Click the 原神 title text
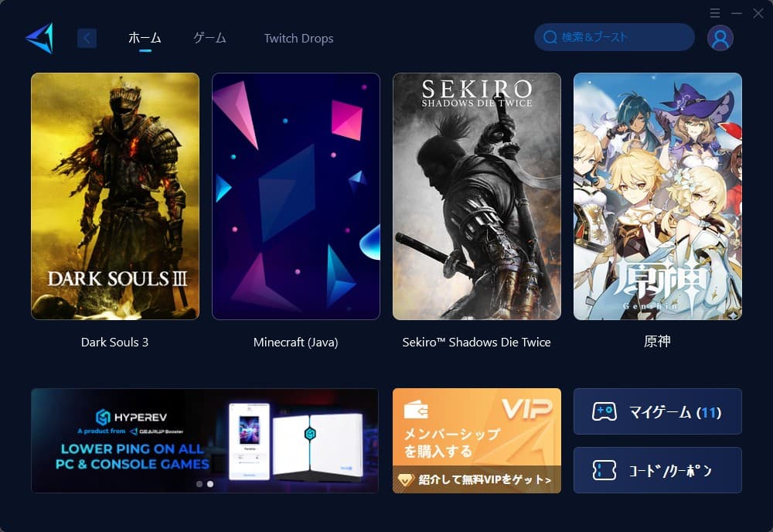Image resolution: width=773 pixels, height=532 pixels. (658, 342)
